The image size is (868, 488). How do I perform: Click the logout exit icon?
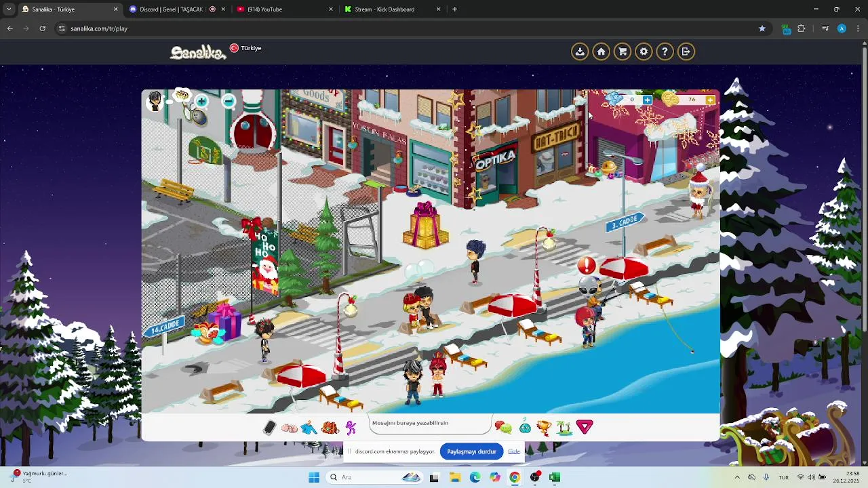pos(686,52)
